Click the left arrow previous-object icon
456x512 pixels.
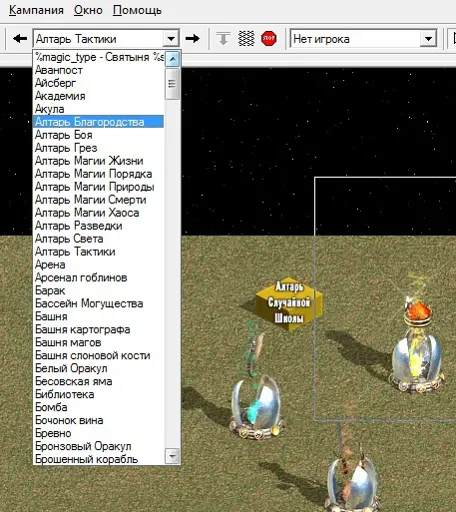tap(20, 39)
